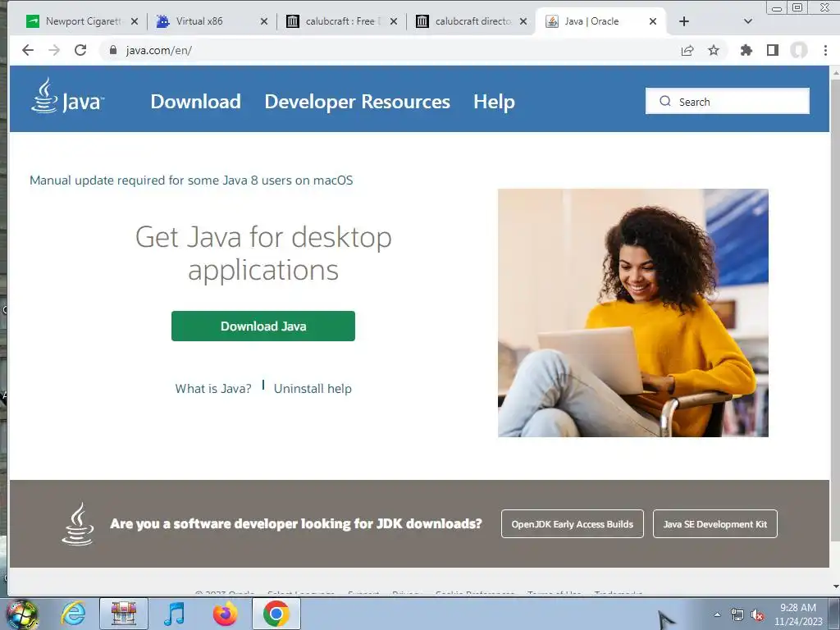Image resolution: width=840 pixels, height=630 pixels.
Task: Open the clock showing 9:28 AM
Action: coord(797,614)
